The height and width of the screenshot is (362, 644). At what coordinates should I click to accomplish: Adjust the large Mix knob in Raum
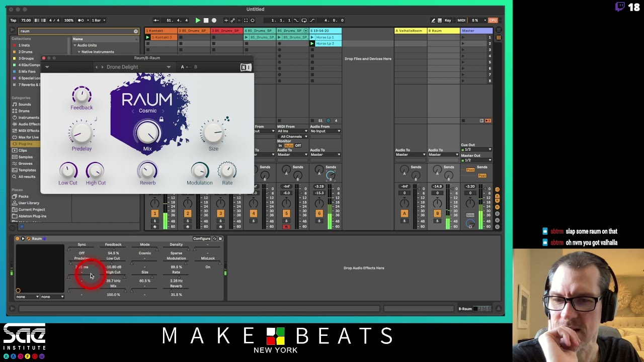tap(147, 132)
